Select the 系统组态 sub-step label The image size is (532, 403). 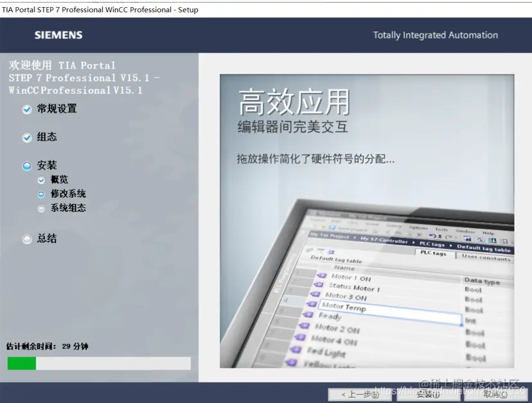click(x=68, y=208)
